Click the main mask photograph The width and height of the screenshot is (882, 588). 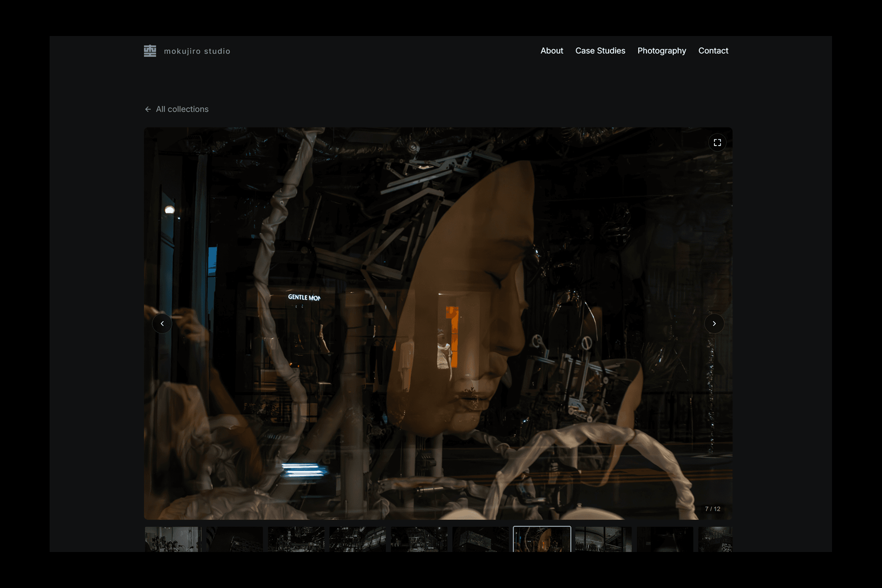[x=438, y=323]
